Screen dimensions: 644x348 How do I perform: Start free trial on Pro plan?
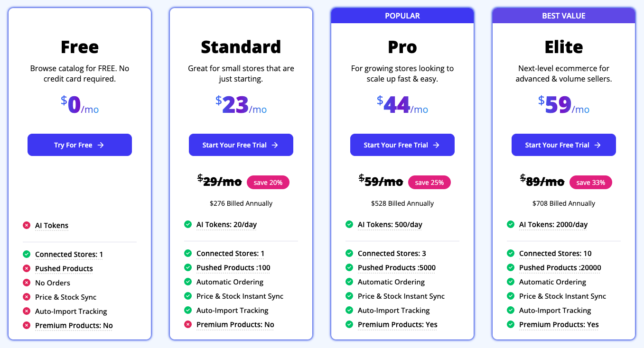pos(402,145)
